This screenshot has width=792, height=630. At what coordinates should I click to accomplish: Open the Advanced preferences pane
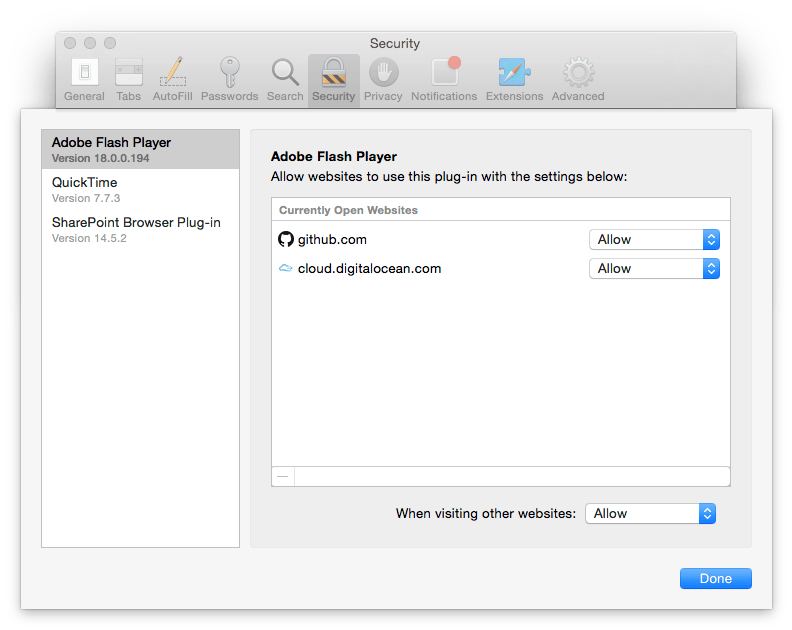(578, 80)
